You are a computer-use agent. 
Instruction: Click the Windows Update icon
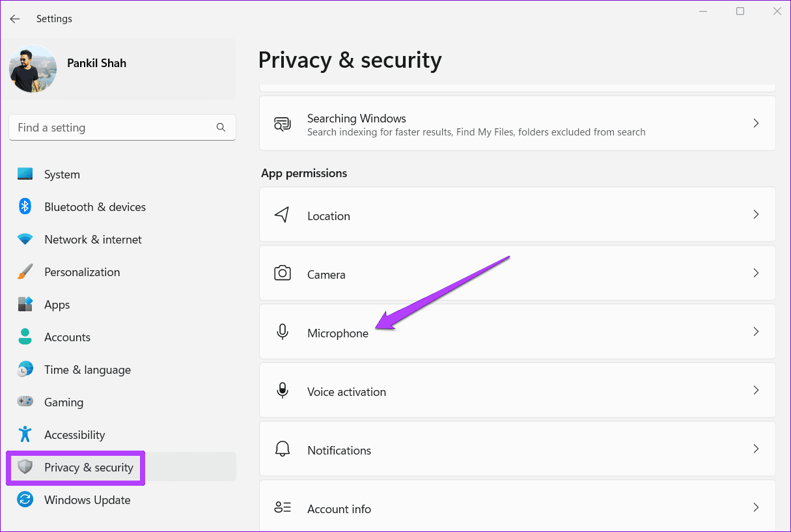[x=25, y=499]
